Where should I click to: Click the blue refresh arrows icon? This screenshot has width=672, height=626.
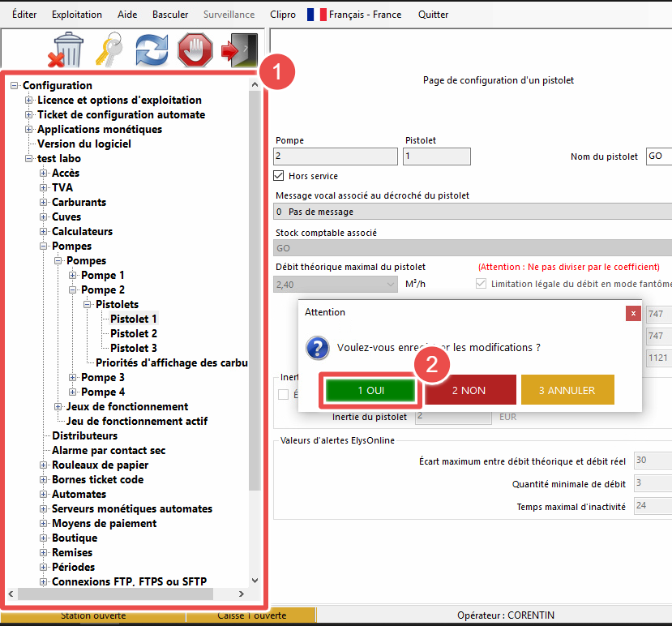coord(152,51)
